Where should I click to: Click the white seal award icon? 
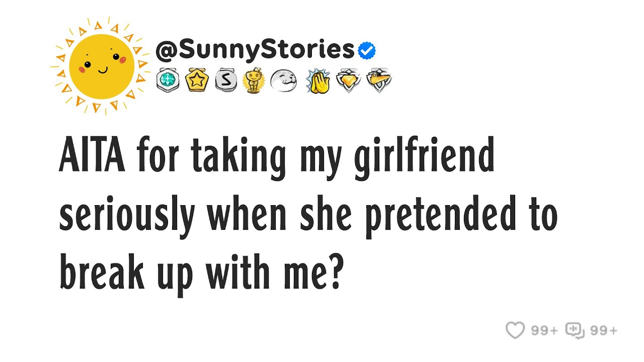[283, 80]
